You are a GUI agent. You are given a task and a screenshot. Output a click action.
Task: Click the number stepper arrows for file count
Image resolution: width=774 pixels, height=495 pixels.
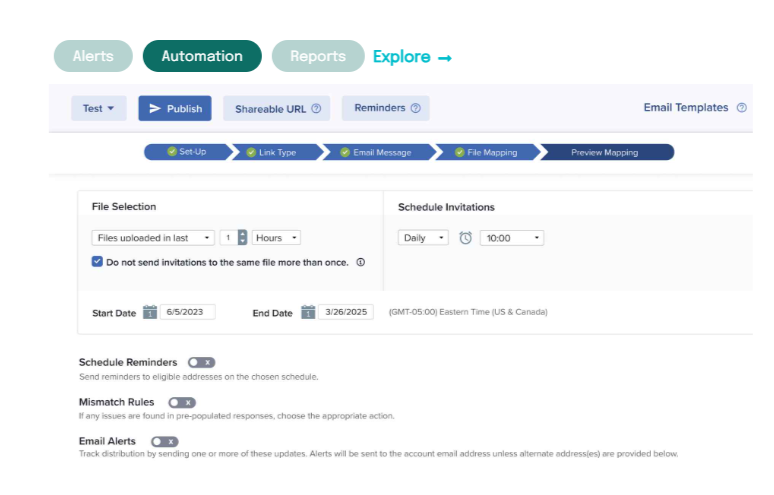(x=242, y=238)
